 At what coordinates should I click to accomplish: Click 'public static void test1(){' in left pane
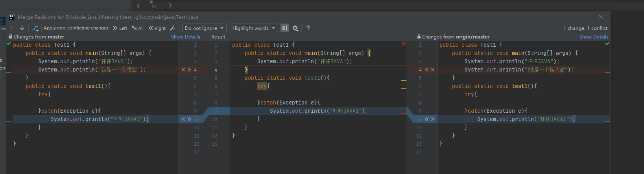[68, 86]
